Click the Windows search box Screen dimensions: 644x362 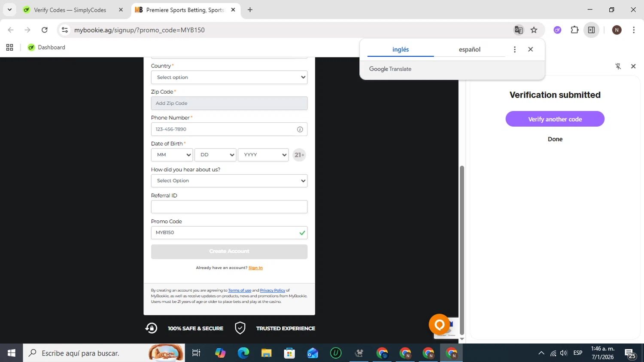[104, 353]
